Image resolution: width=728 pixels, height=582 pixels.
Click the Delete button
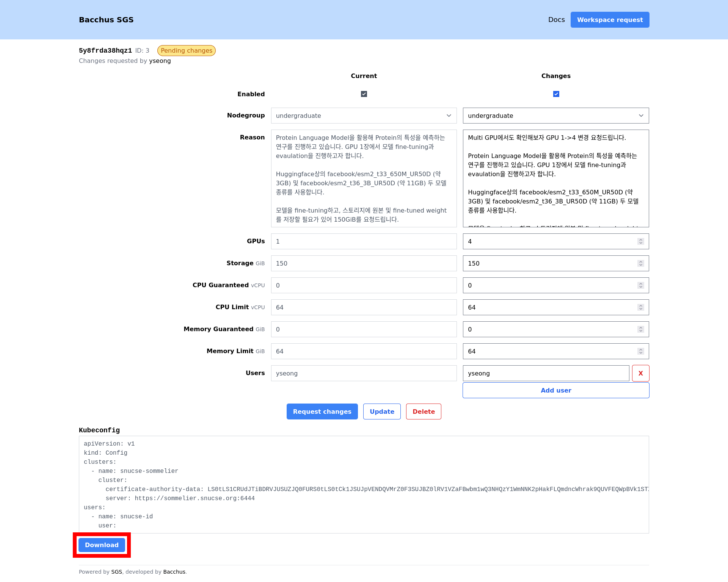click(x=423, y=411)
